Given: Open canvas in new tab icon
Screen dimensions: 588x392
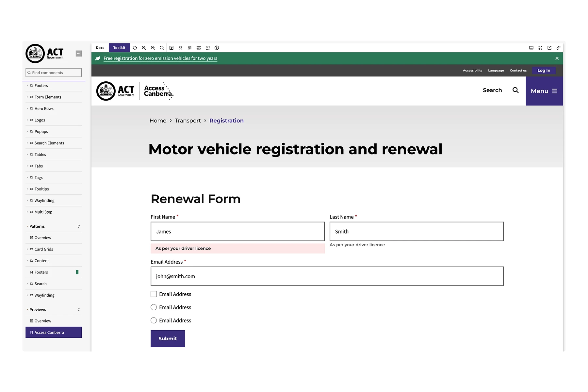Looking at the screenshot, I should 549,48.
